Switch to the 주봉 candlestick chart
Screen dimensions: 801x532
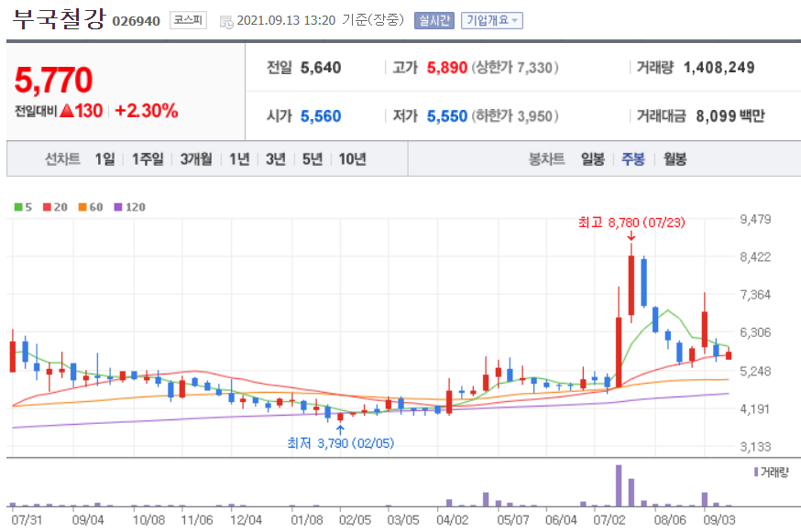click(x=633, y=159)
